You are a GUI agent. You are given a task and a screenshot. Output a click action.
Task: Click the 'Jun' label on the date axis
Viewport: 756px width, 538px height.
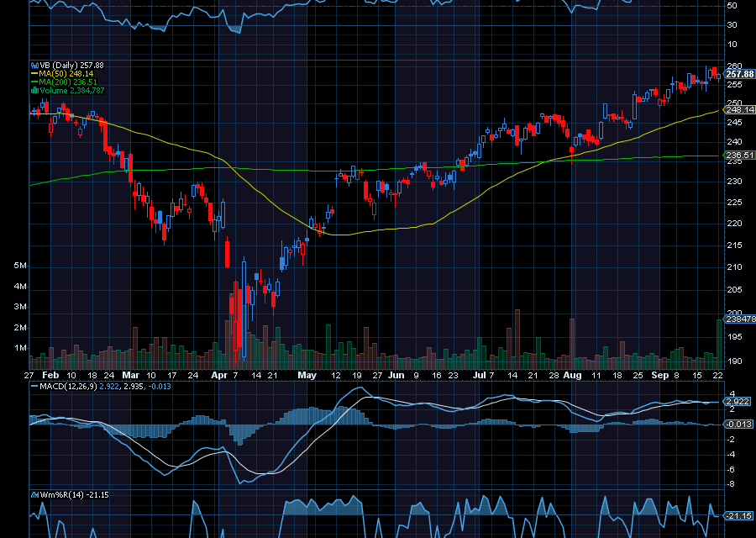[396, 376]
